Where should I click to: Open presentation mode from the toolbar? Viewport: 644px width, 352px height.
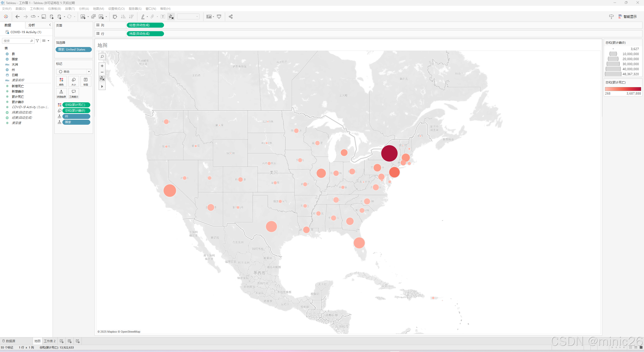click(219, 17)
